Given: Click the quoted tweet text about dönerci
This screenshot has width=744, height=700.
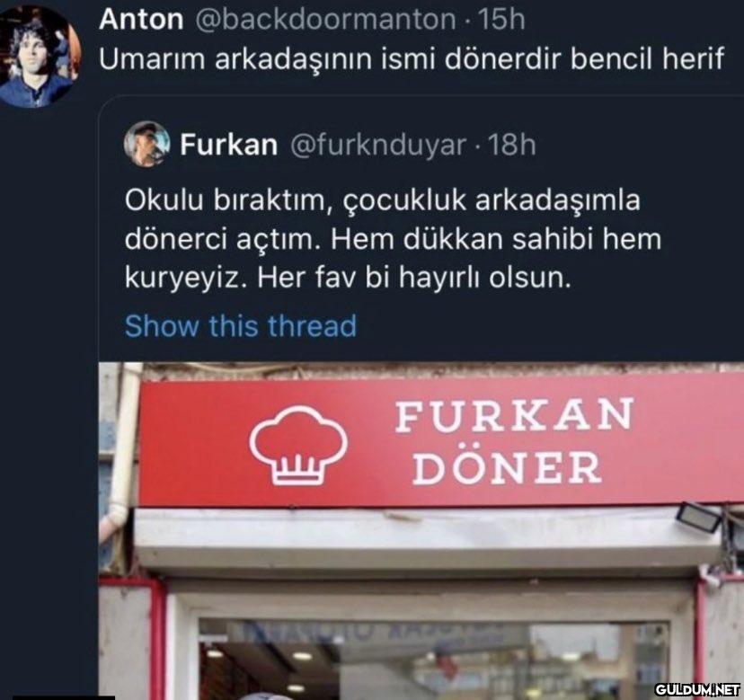Looking at the screenshot, I should click(393, 239).
